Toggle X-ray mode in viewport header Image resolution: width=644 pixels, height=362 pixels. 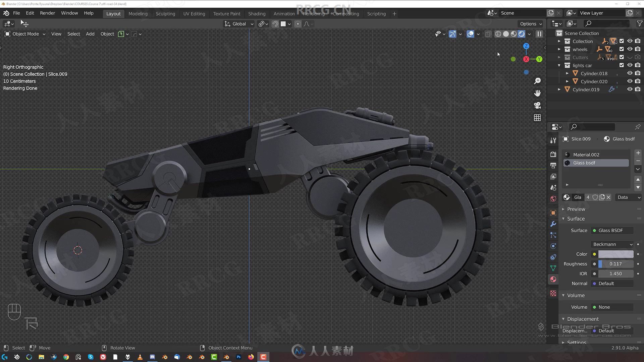488,34
